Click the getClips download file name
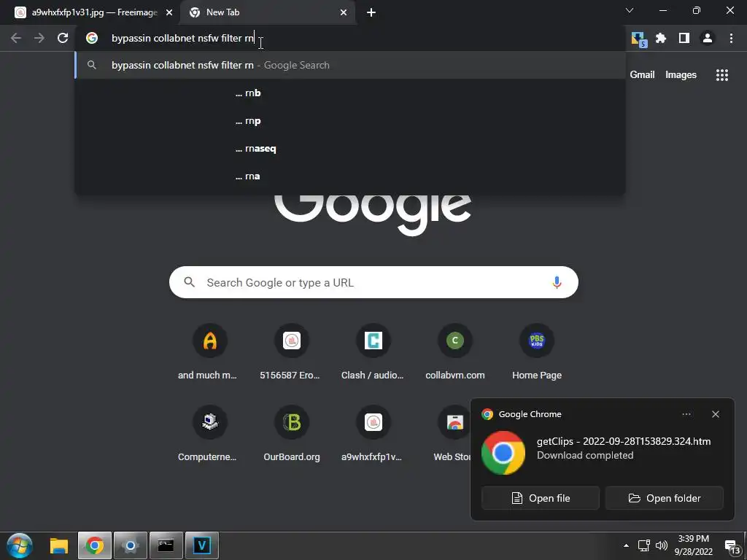 click(624, 441)
